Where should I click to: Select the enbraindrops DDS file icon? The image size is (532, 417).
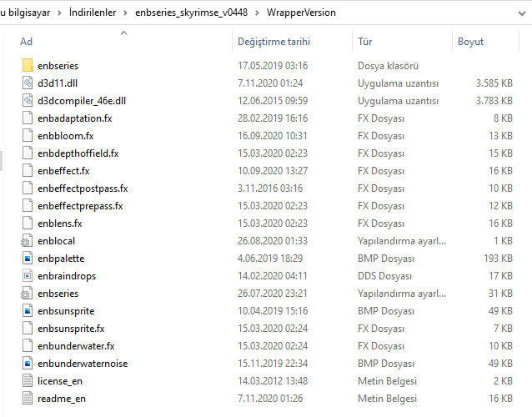point(28,276)
